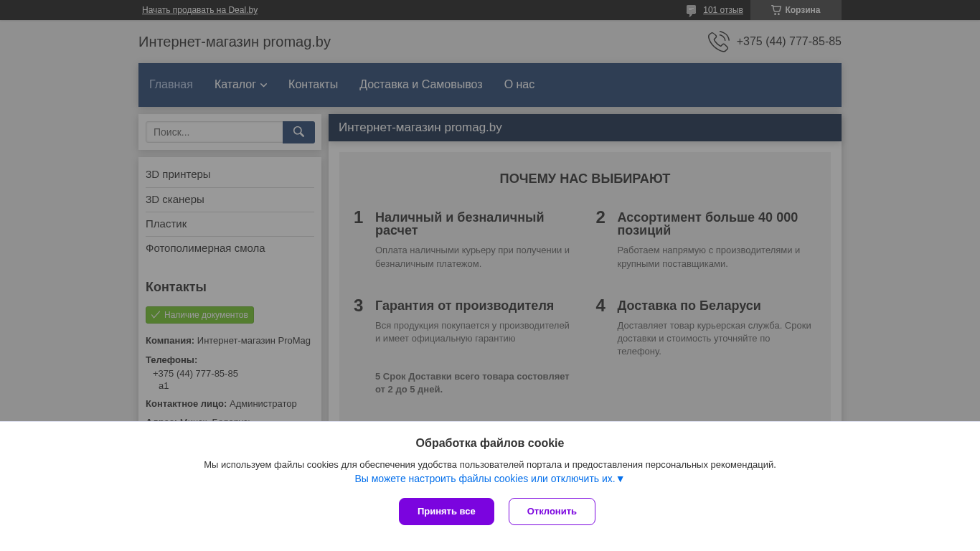Click the a1 operator label
The width and height of the screenshot is (980, 551).
coord(164,386)
